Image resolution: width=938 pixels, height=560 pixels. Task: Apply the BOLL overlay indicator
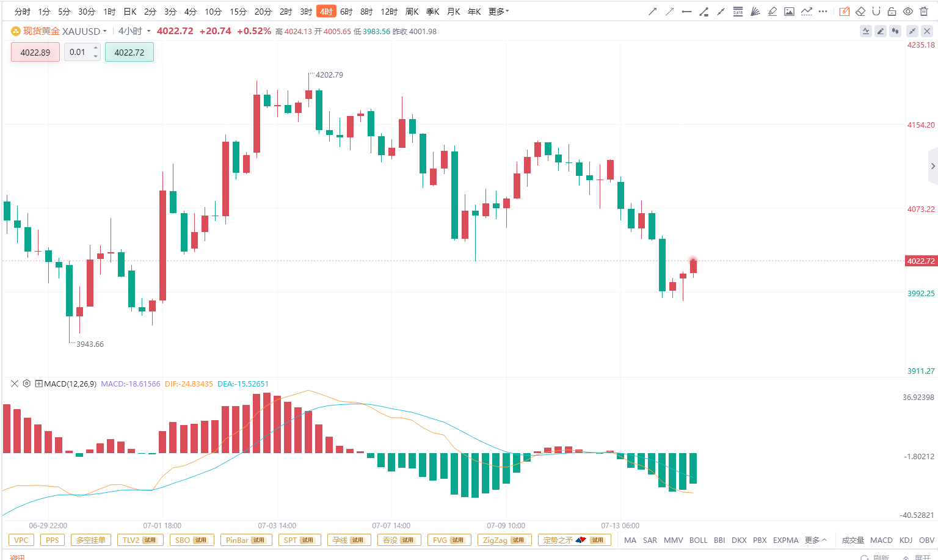698,540
